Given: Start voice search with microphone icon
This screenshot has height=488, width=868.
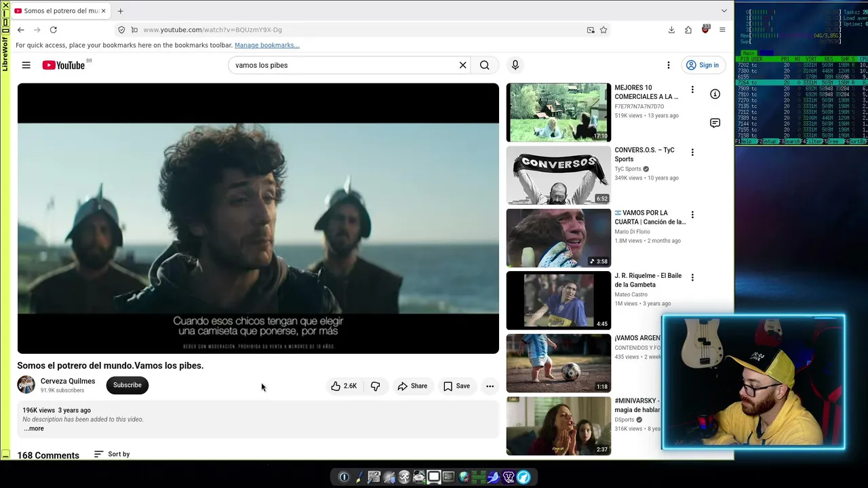Looking at the screenshot, I should [x=515, y=65].
